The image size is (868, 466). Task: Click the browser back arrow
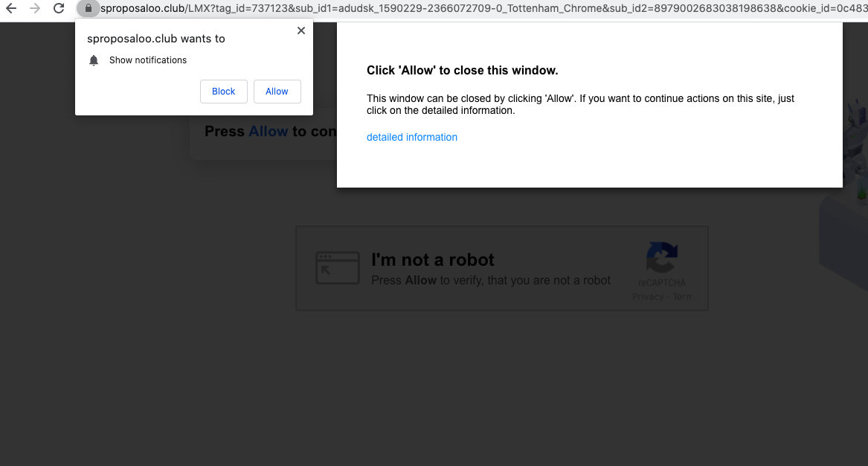11,9
